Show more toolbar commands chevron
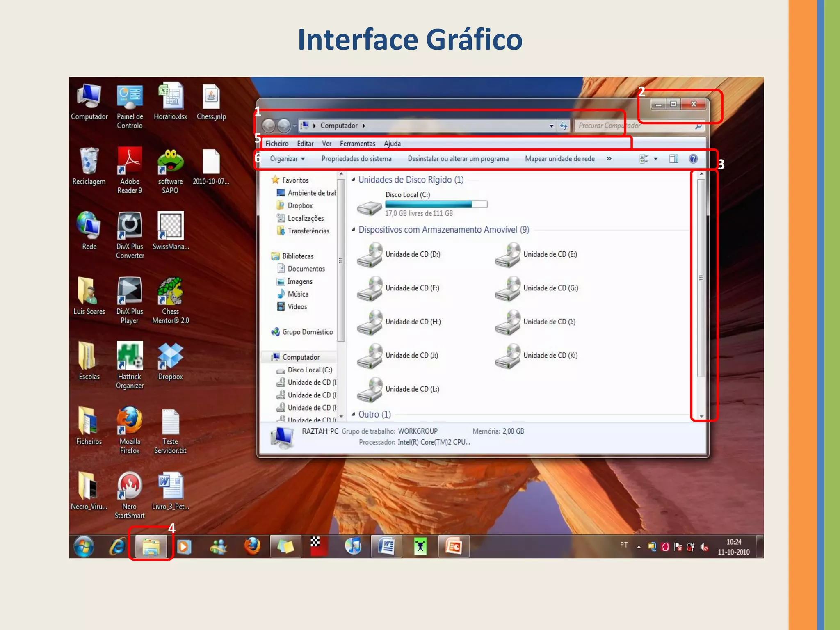The image size is (840, 630). tap(609, 159)
